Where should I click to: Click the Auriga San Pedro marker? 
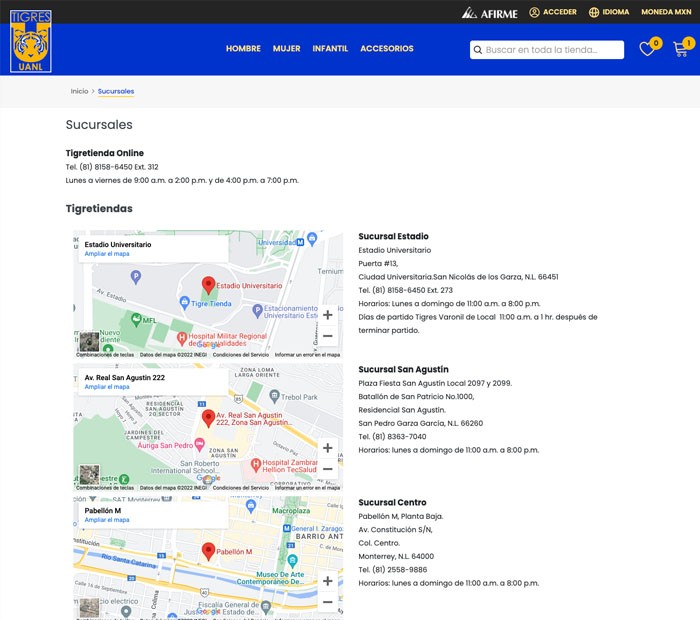[x=200, y=444]
